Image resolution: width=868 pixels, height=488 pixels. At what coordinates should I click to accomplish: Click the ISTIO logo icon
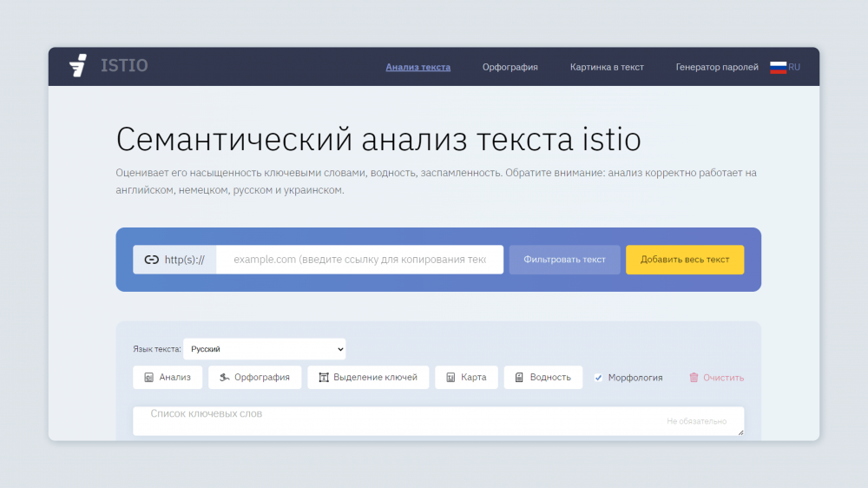click(78, 65)
